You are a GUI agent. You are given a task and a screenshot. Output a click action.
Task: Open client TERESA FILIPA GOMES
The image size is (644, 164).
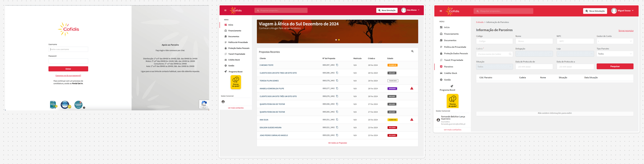269,81
